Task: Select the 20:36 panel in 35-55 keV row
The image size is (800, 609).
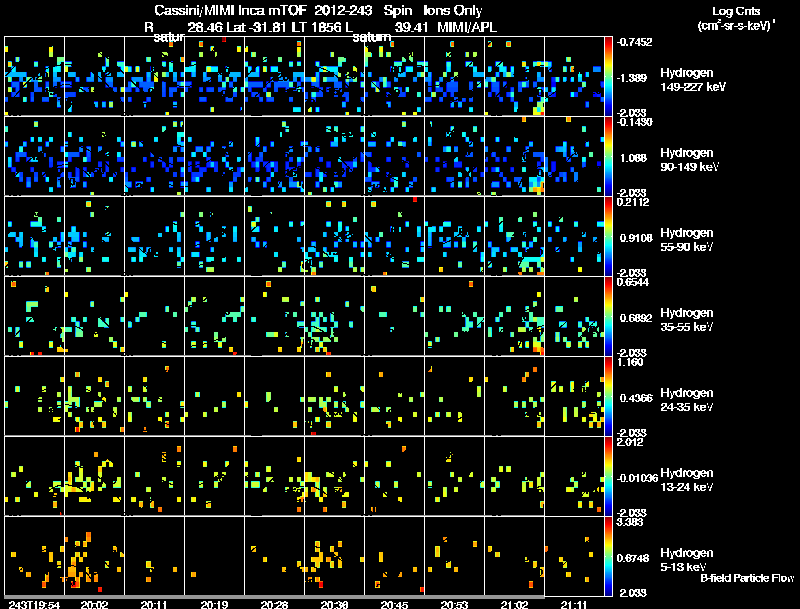Action: click(334, 316)
